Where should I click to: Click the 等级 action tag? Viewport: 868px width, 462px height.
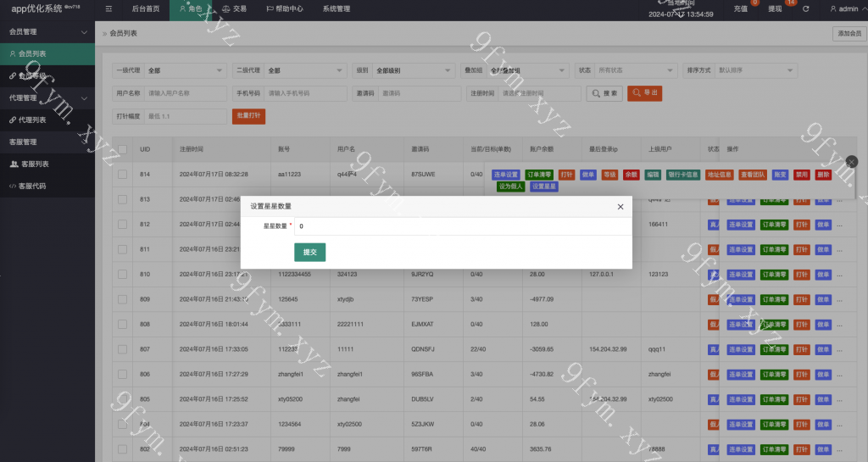[609, 175]
